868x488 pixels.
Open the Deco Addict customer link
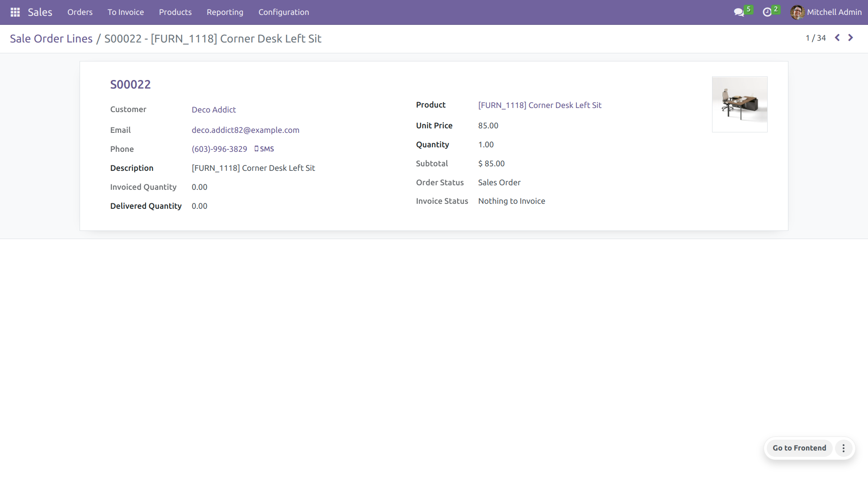pos(214,110)
